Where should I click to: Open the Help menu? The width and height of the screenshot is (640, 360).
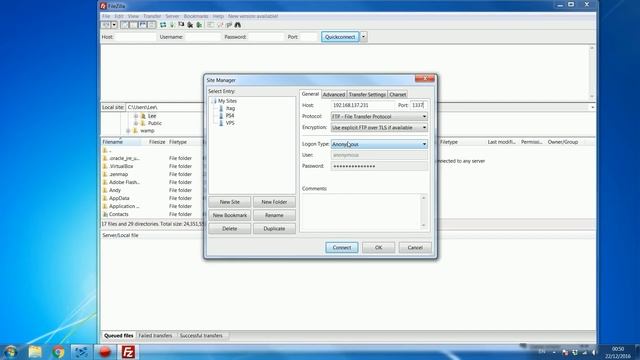[218, 16]
